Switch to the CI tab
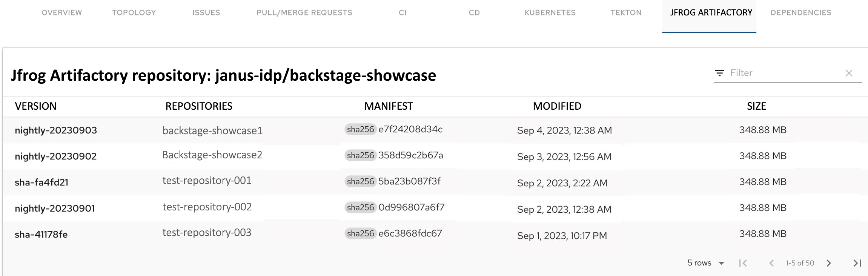Viewport: 868px width, 276px height. coord(403,13)
